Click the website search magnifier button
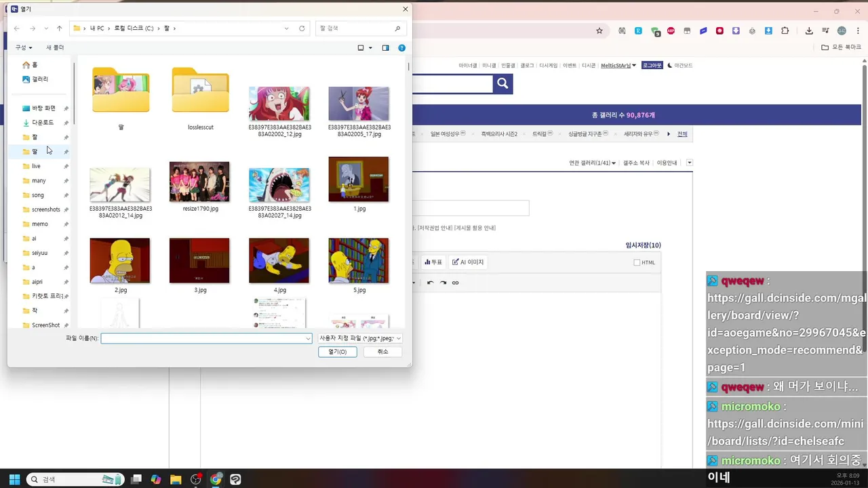This screenshot has width=868, height=488. click(502, 83)
